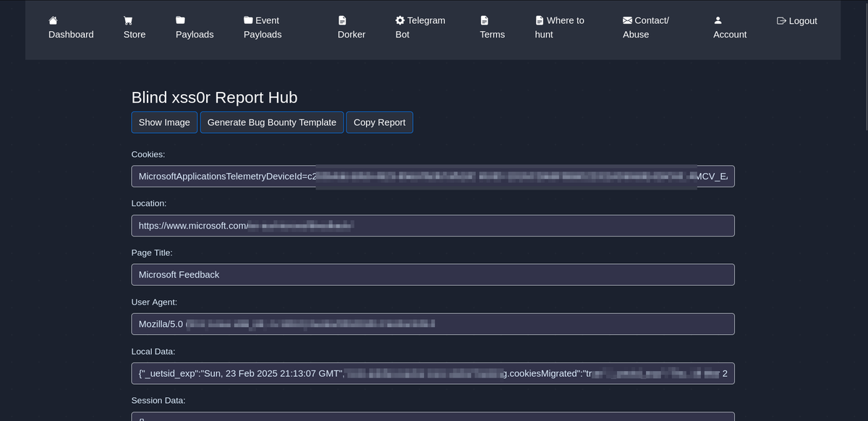Open the Account page
Image resolution: width=868 pixels, height=421 pixels.
coord(730,27)
